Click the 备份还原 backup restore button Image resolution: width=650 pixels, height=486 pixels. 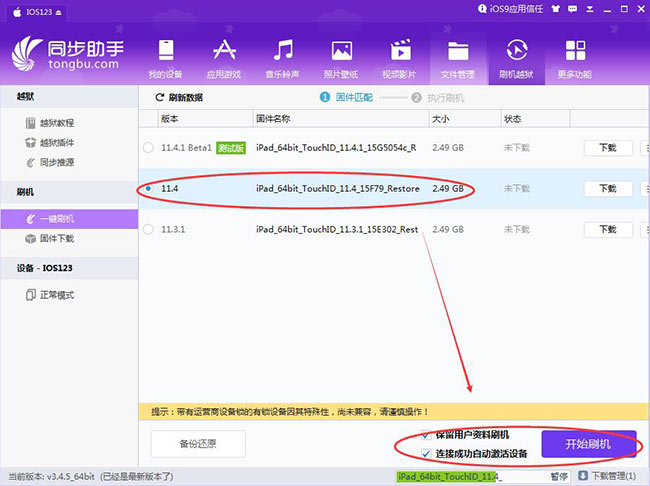[x=198, y=444]
